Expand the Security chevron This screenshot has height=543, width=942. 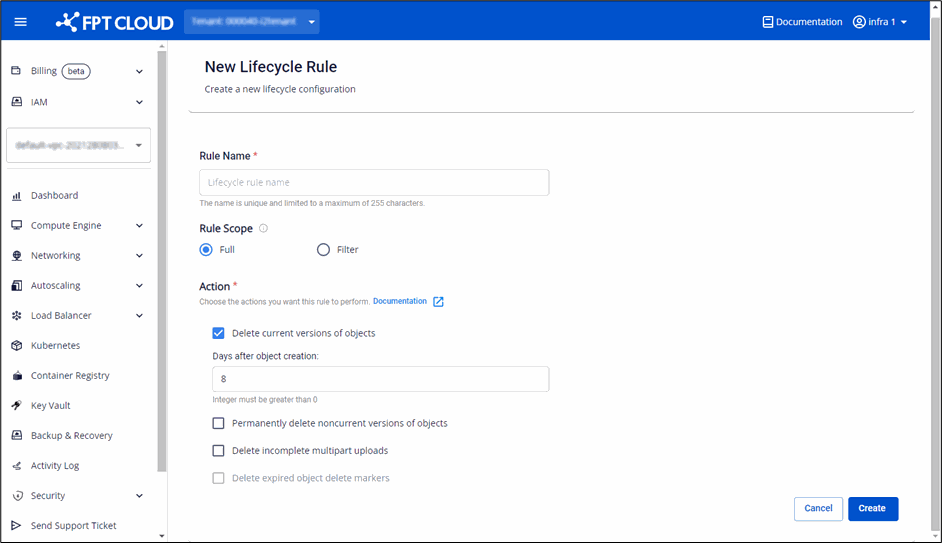(x=139, y=496)
